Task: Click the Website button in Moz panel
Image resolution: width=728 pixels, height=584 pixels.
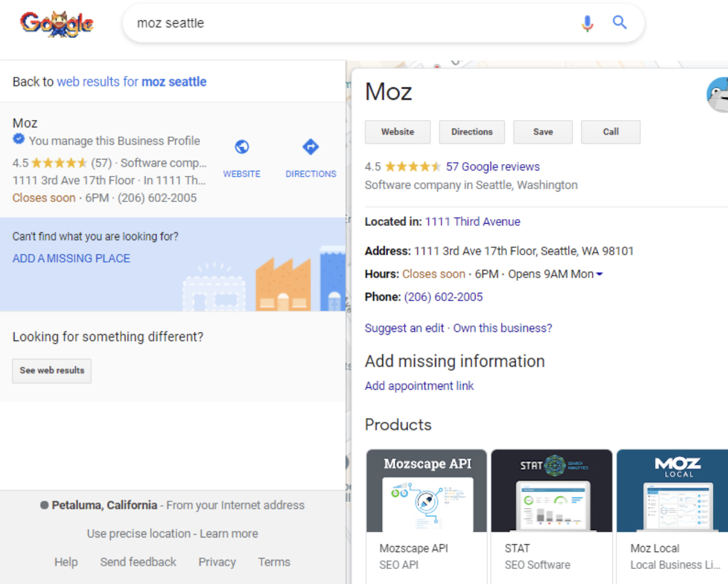Action: click(398, 132)
